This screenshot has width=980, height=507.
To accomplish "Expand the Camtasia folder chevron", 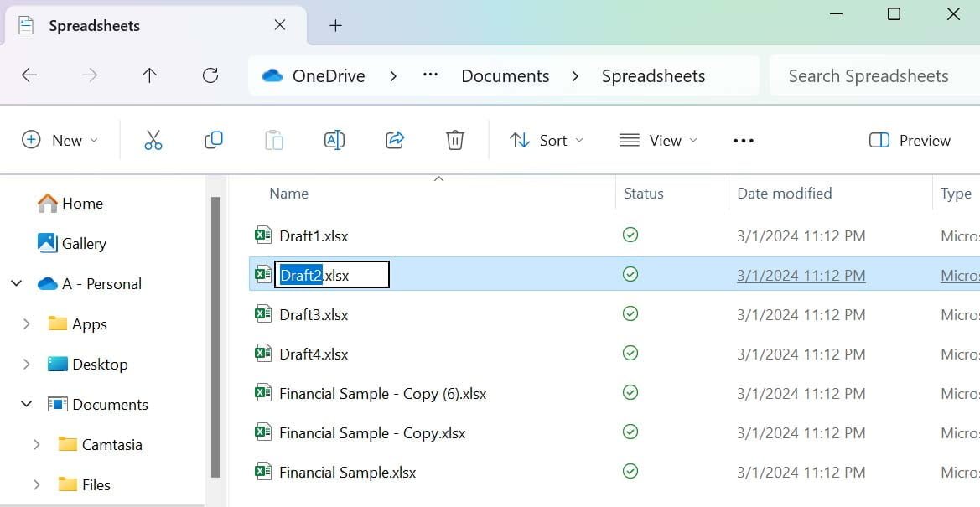I will click(36, 444).
